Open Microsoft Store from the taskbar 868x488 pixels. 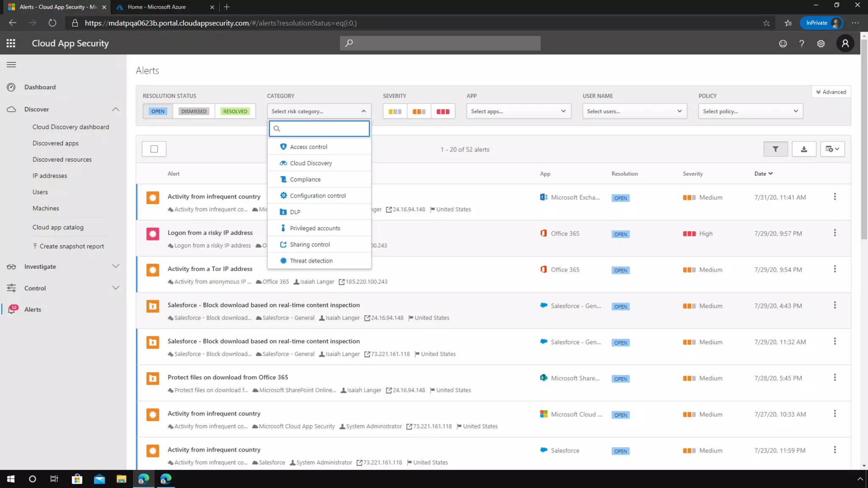77,479
